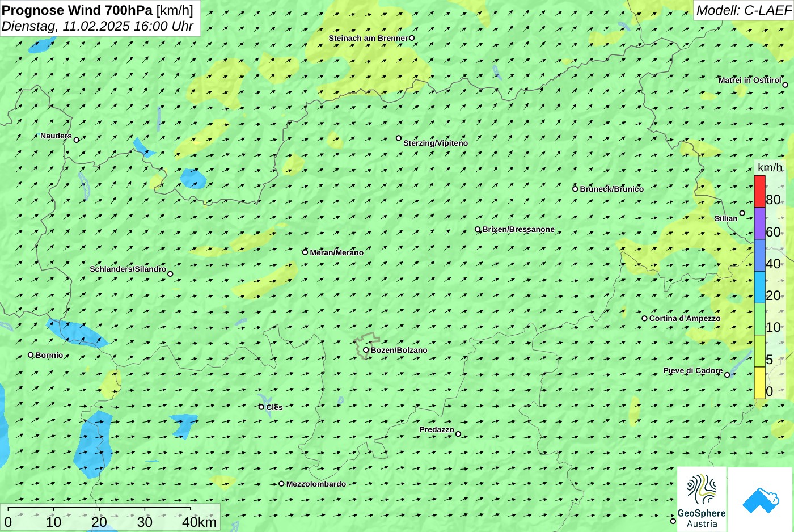The image size is (794, 532).
Task: Click the Matrei in Osttirol marker
Action: tap(785, 85)
